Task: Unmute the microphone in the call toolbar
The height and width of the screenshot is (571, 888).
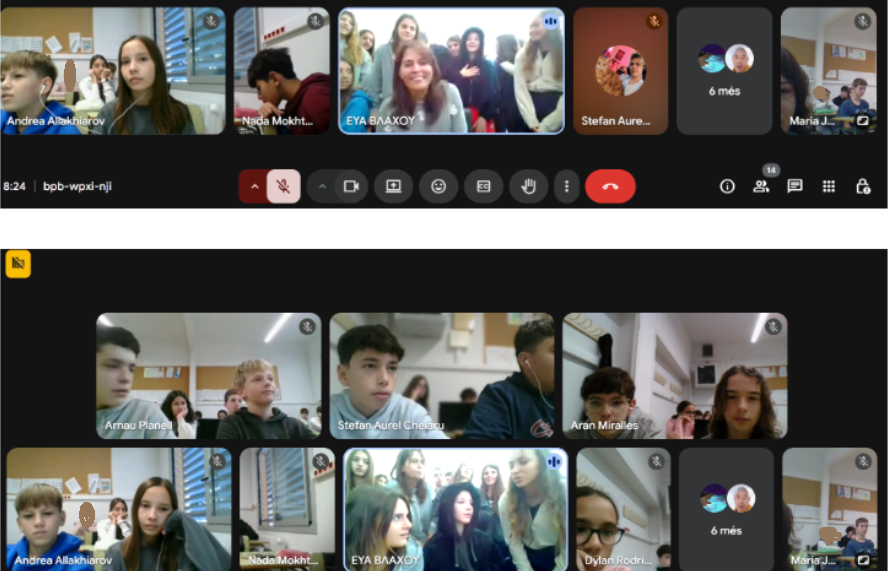Action: click(x=284, y=186)
